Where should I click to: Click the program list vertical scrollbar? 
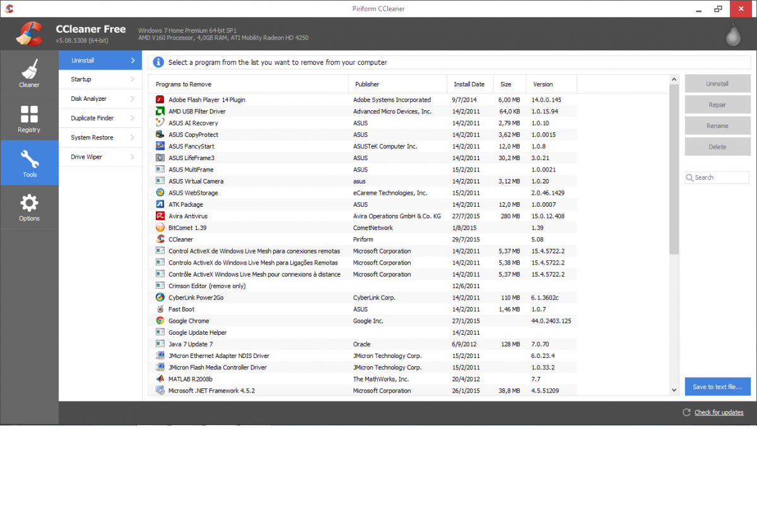(x=674, y=169)
